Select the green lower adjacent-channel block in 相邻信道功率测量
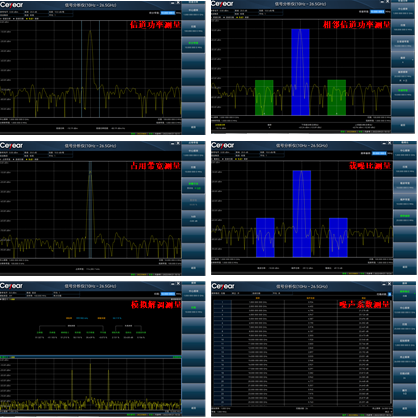The height and width of the screenshot is (418, 418). pos(264,97)
